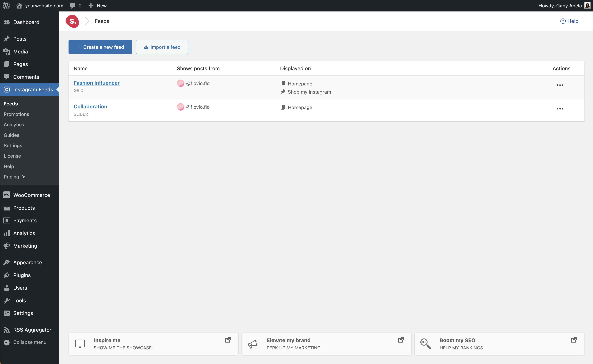Select Promotions in the Instagram Feeds menu
Screen dimensions: 593x364
click(x=16, y=114)
